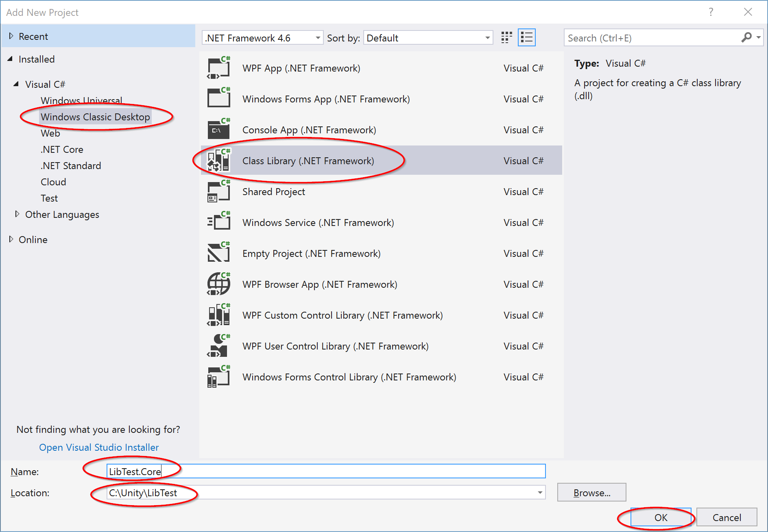Click OK to create the project
The height and width of the screenshot is (532, 768).
click(x=661, y=517)
